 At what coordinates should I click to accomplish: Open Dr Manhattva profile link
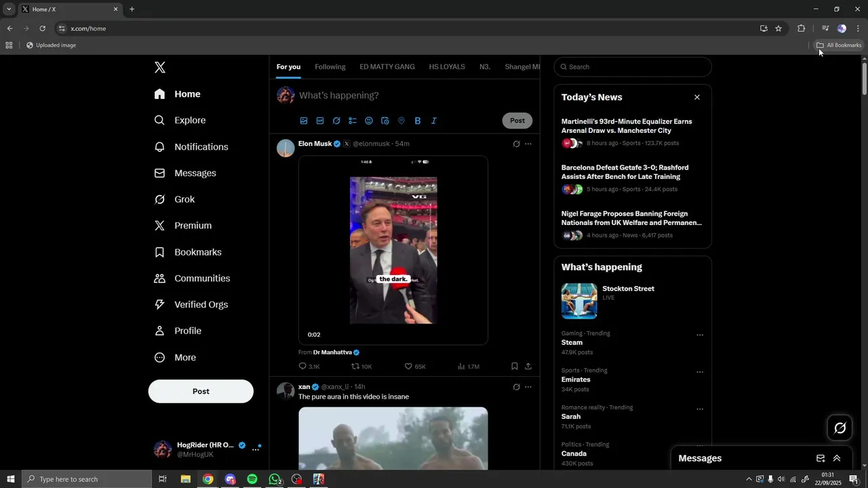pyautogui.click(x=332, y=352)
